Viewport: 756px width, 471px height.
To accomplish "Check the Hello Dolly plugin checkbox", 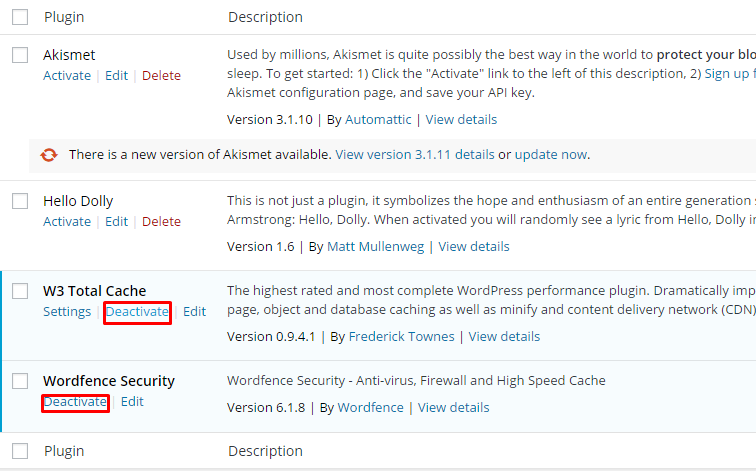I will pos(20,201).
